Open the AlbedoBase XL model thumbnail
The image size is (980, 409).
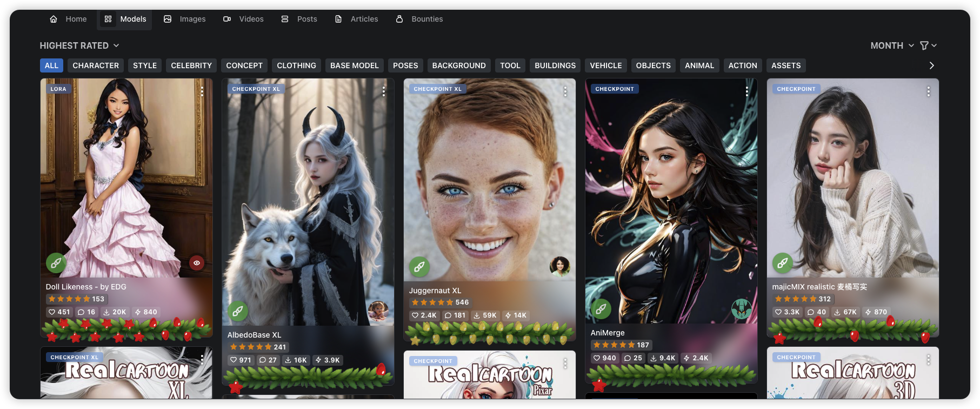(308, 202)
